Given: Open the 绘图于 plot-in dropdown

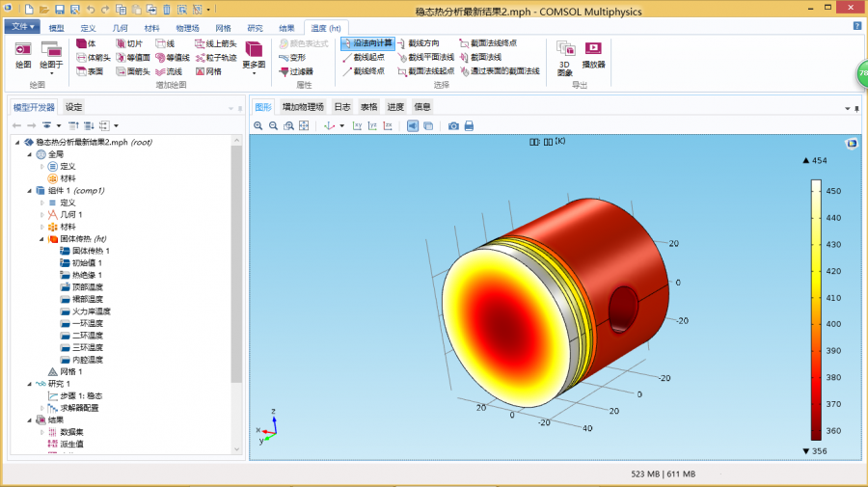Looking at the screenshot, I should click(x=51, y=58).
